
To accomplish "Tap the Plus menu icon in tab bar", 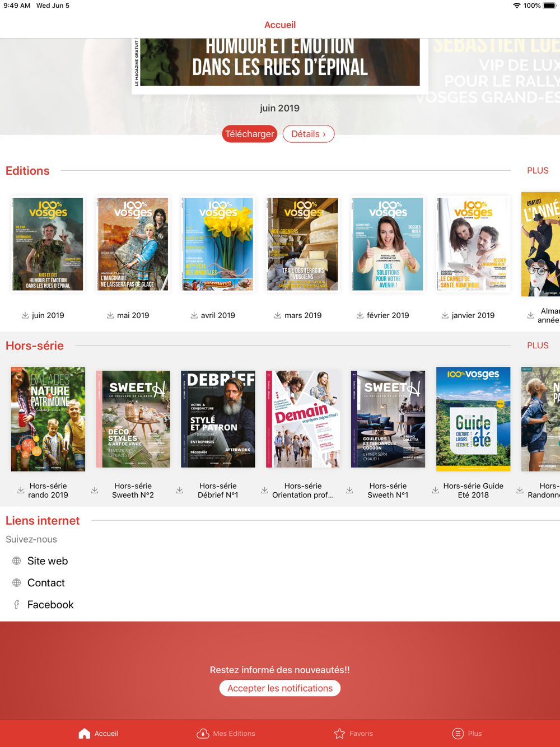I will pos(458,734).
